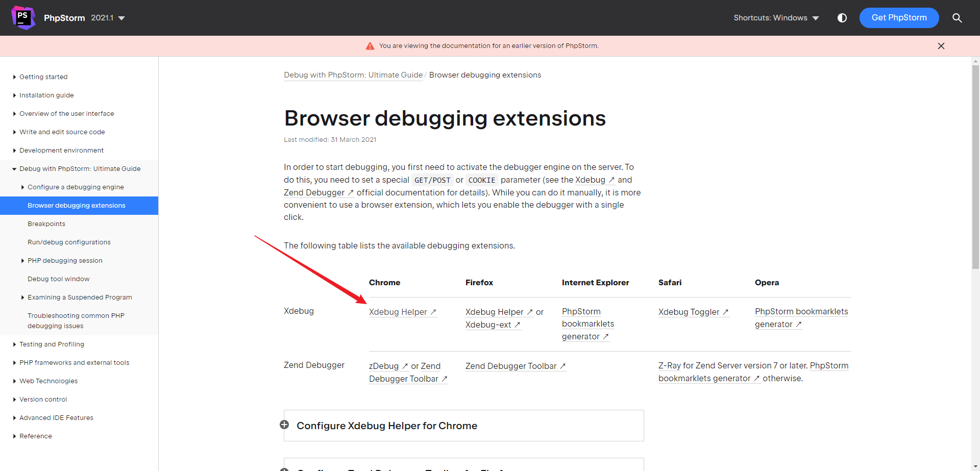Open the Shortcuts: Windows dropdown

point(776,18)
